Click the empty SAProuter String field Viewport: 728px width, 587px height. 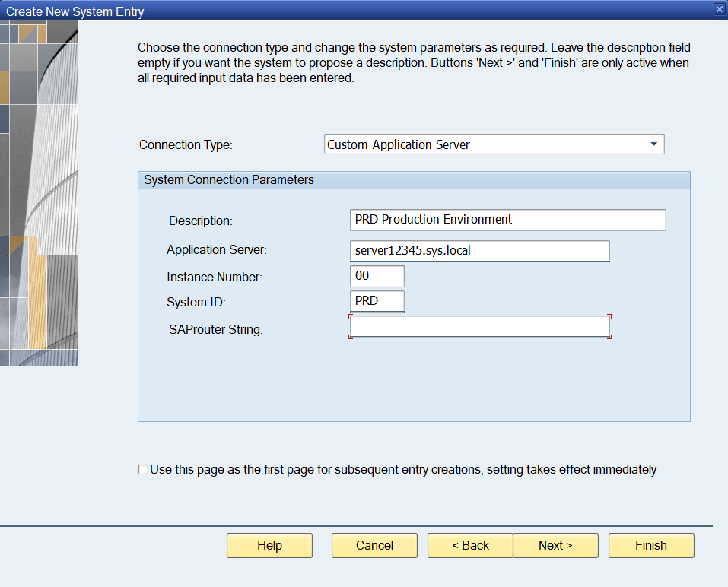coord(479,326)
